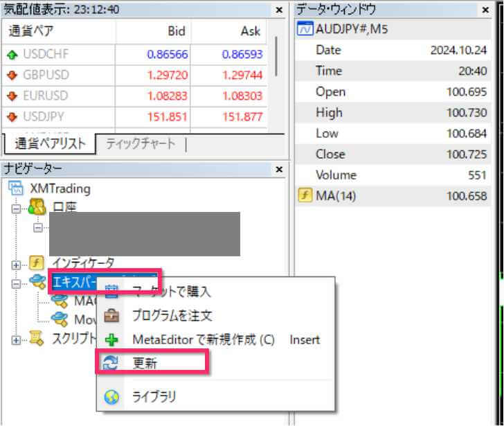
Task: Click the スクリプト scripts icon
Action: click(x=38, y=339)
